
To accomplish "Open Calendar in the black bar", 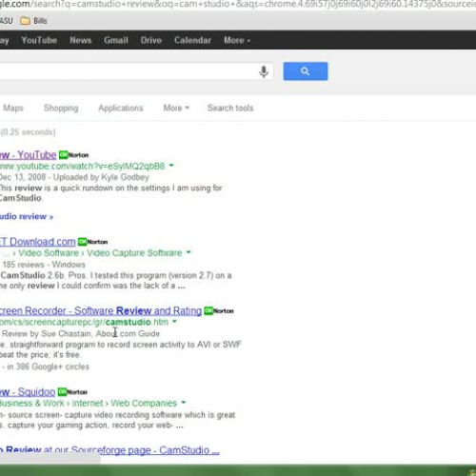I will [192, 40].
